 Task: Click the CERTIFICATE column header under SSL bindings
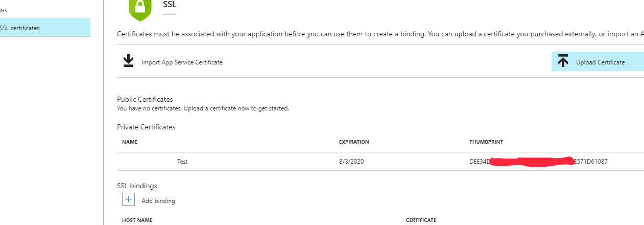pos(421,220)
